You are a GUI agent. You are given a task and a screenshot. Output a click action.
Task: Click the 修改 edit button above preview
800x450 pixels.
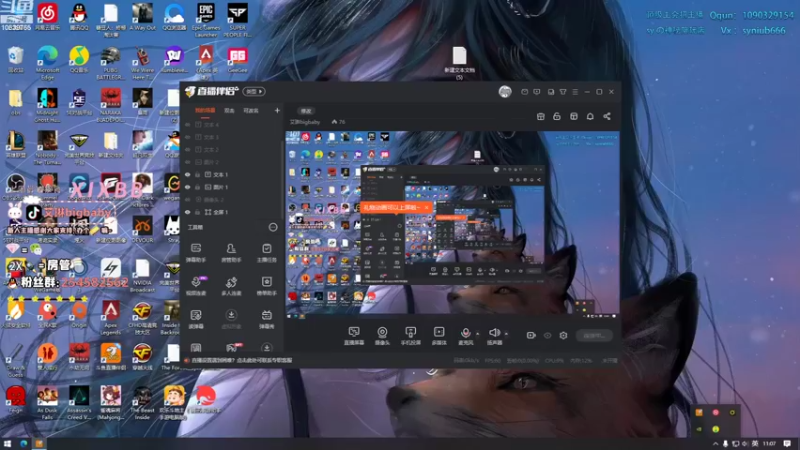point(306,111)
